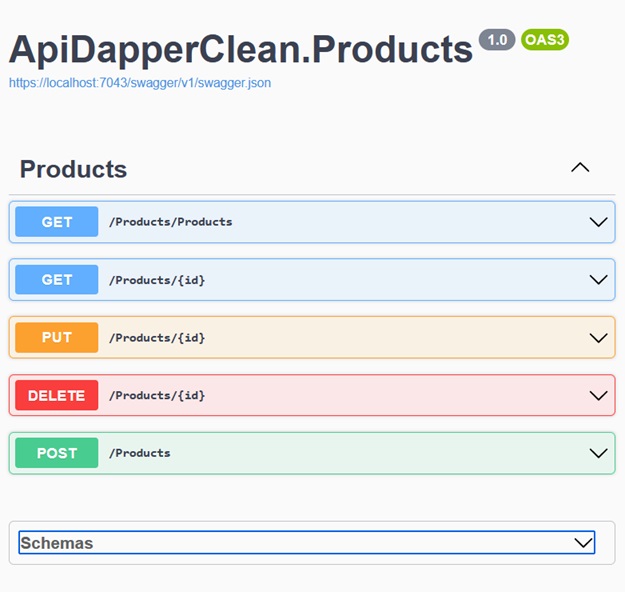Open the POST row's down chevron
This screenshot has width=625, height=592.
[598, 453]
